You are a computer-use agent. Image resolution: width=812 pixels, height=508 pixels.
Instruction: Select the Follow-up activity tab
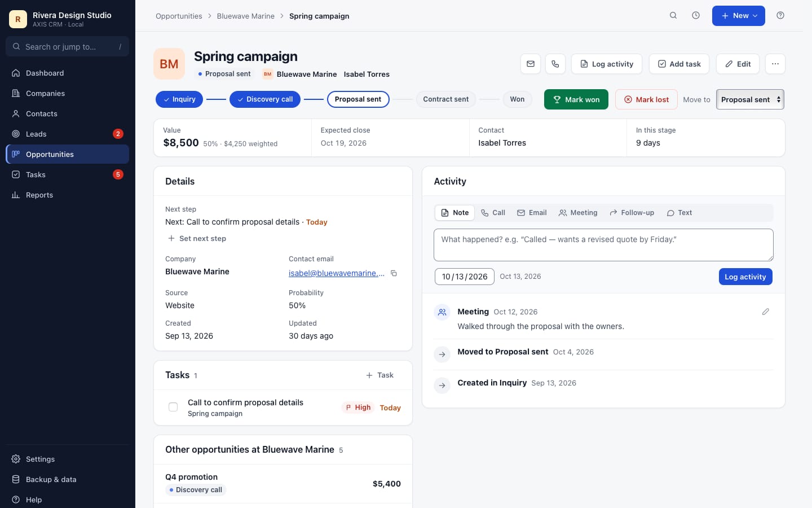click(632, 213)
